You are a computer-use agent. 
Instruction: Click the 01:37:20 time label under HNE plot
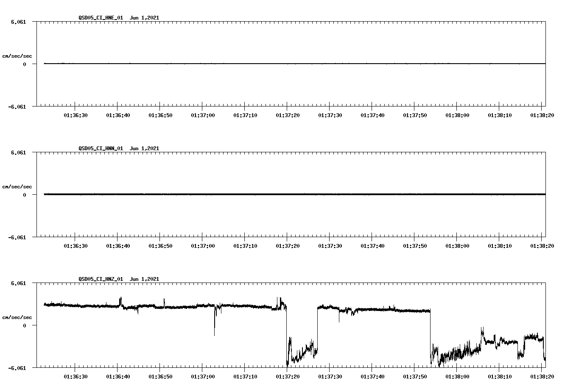tap(288, 115)
